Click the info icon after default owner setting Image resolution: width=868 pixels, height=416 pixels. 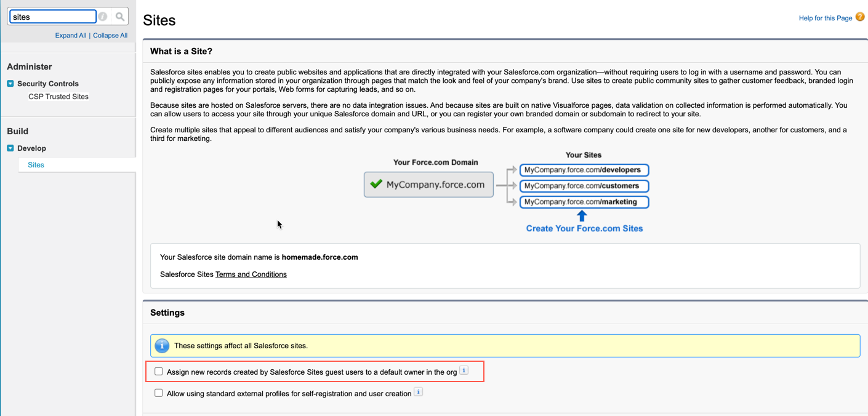point(464,370)
